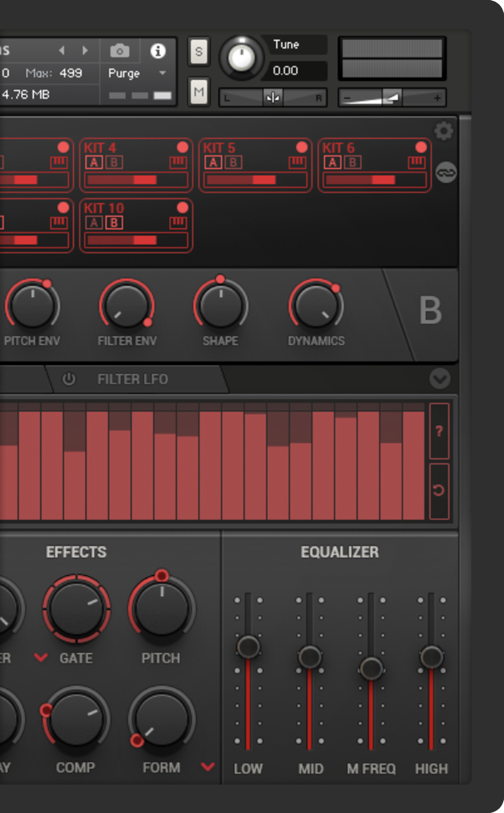
Task: Adjust the MID equalizer fader
Action: click(310, 657)
